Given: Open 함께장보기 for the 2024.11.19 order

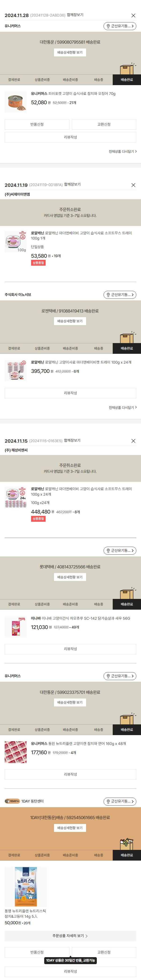Looking at the screenshot, I should click(x=72, y=184).
